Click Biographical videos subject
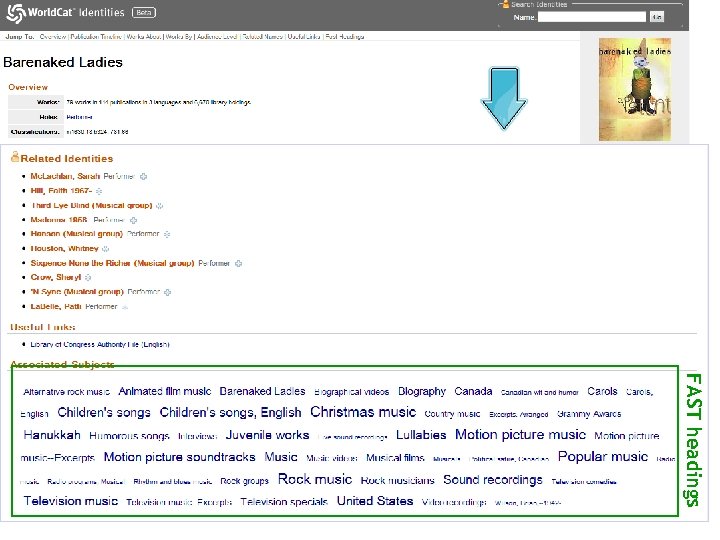This screenshot has width=720, height=540. click(x=352, y=392)
